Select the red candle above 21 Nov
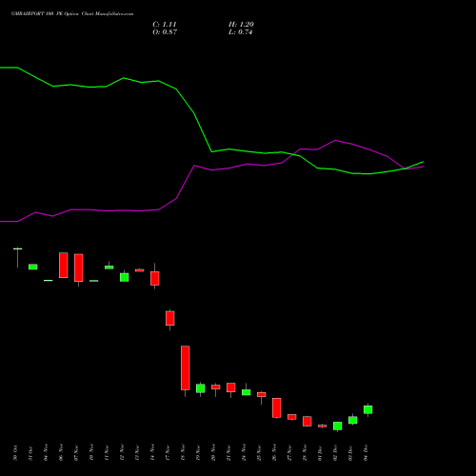476x476 pixels. pyautogui.click(x=231, y=387)
